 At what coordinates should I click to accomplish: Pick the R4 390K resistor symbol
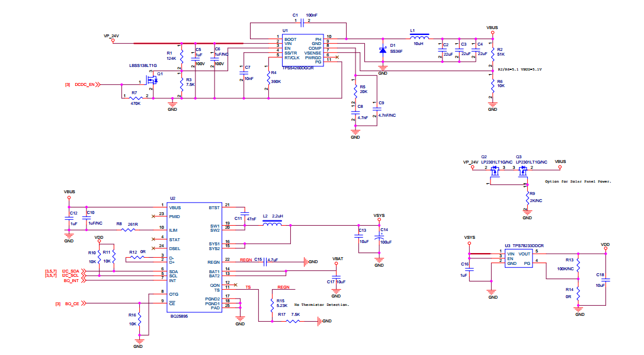[x=268, y=78]
